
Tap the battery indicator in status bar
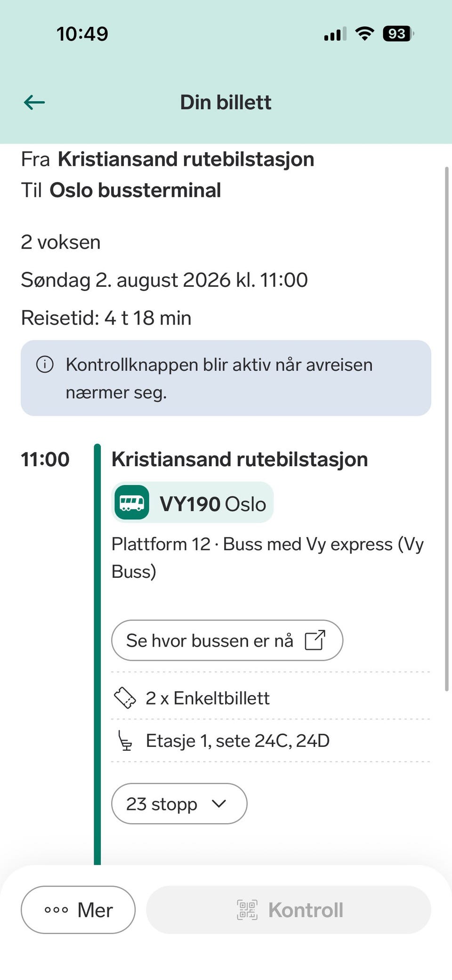tap(399, 34)
